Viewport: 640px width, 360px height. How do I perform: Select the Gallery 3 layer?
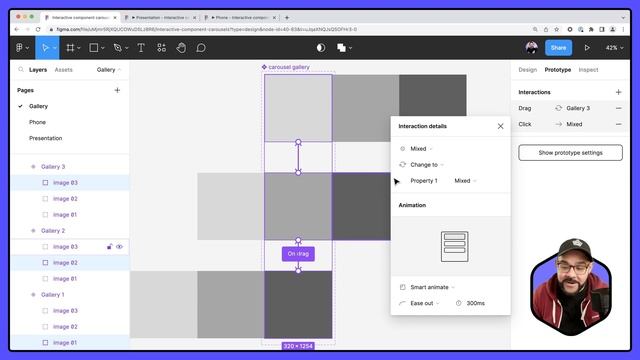tap(53, 167)
